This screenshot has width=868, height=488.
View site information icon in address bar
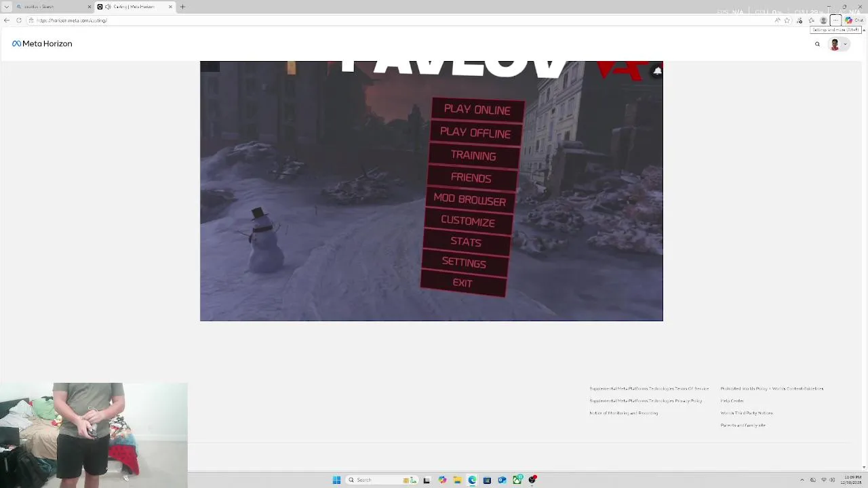[x=31, y=20]
